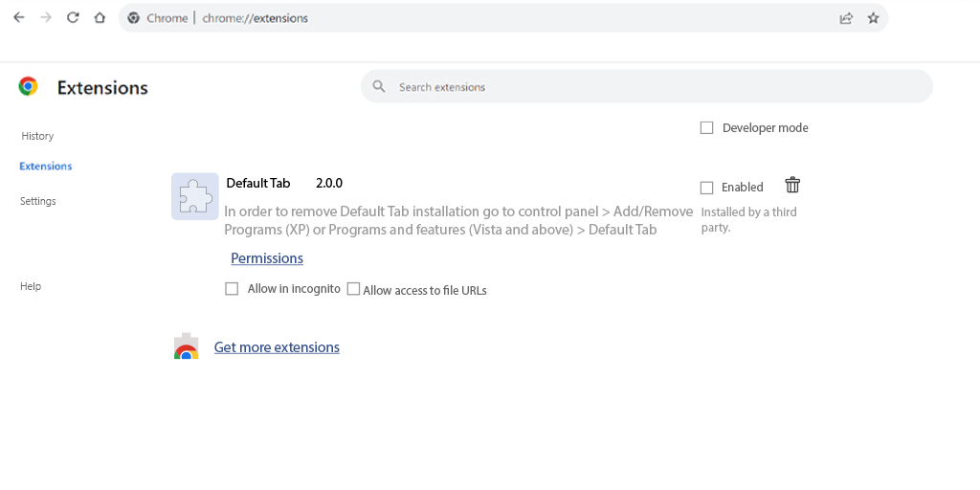Share this page using the share icon
Image resolution: width=980 pixels, height=490 pixels.
coord(846,18)
